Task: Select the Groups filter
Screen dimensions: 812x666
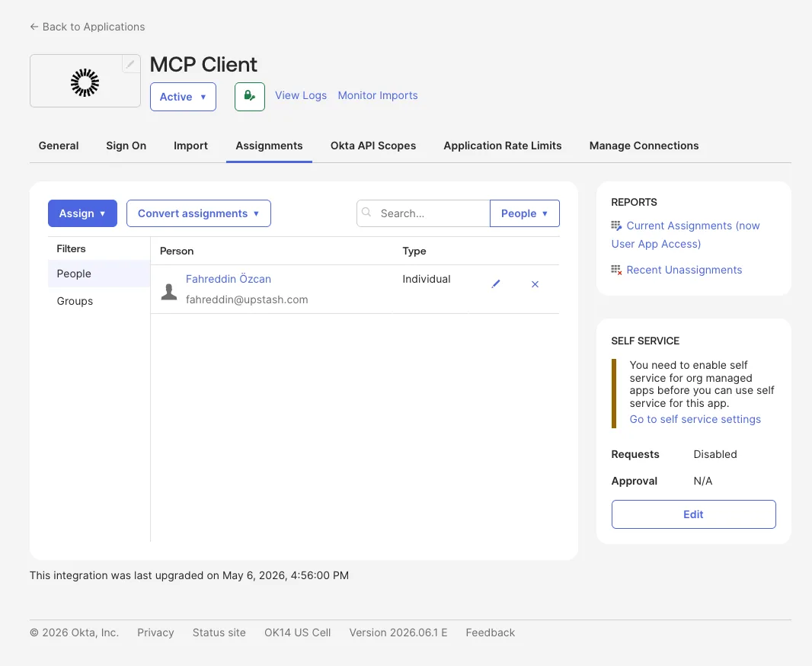Action: point(99,301)
